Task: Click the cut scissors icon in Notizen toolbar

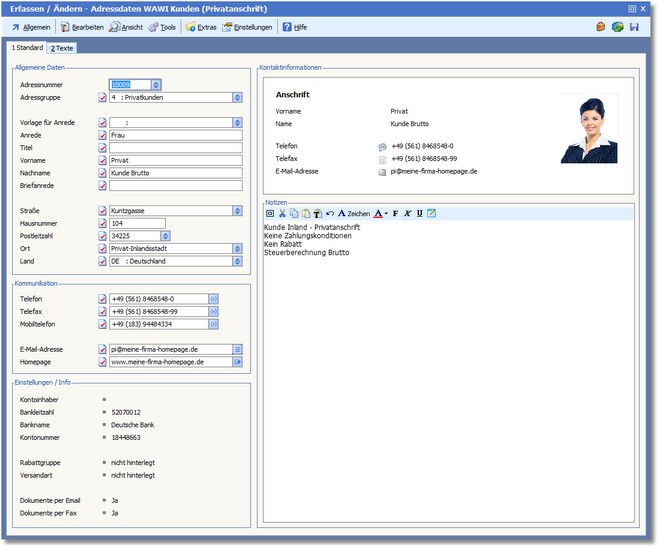Action: 282,213
